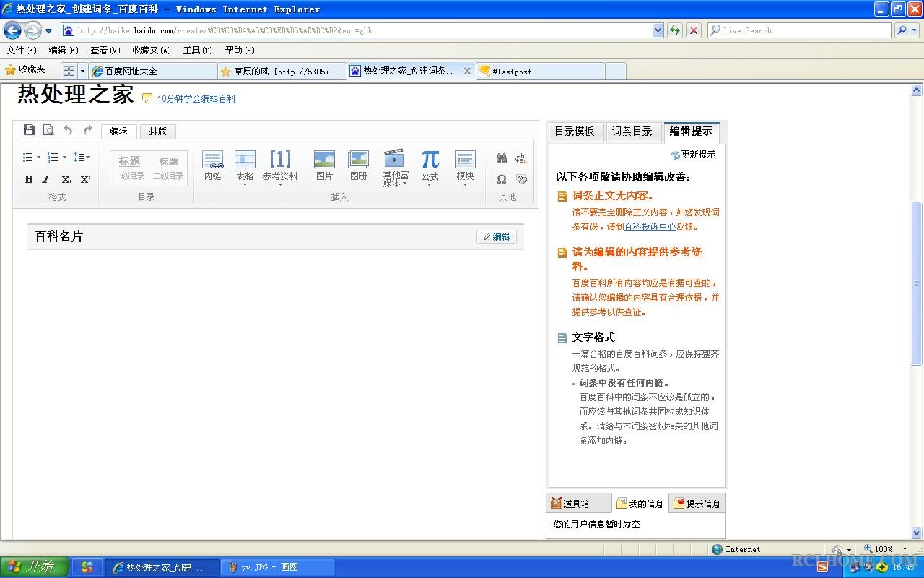The height and width of the screenshot is (578, 924).
Task: Switch to the 词条目录 tab
Action: coord(632,131)
